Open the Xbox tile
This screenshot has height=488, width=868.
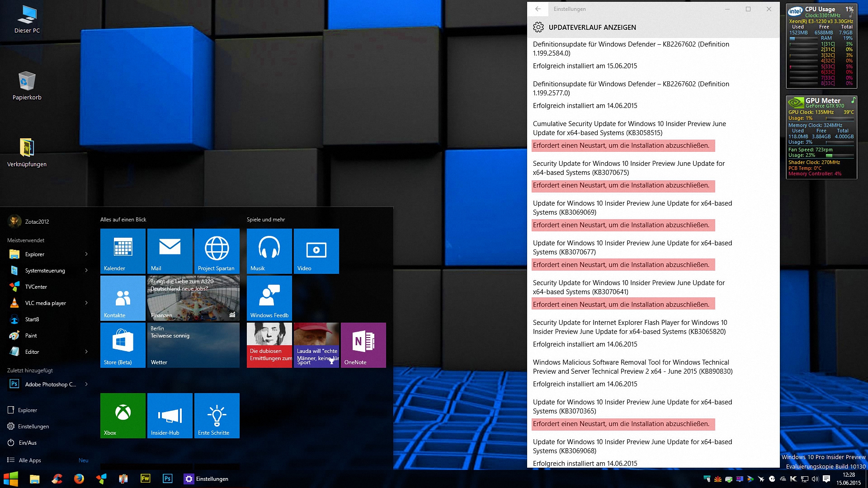tap(123, 415)
